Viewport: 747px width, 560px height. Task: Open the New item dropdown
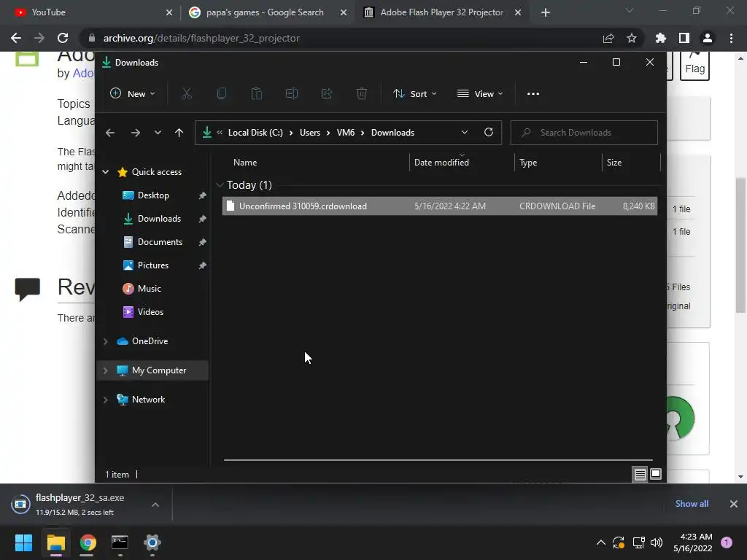click(133, 94)
